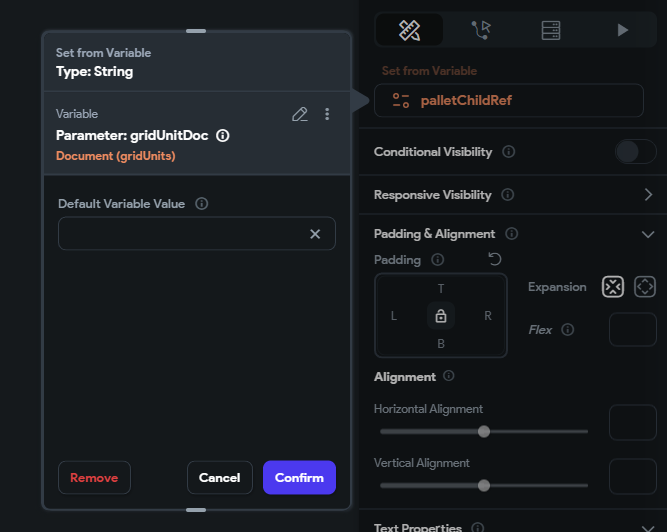This screenshot has width=667, height=532.
Task: Show info for Text Properties
Action: click(478, 528)
